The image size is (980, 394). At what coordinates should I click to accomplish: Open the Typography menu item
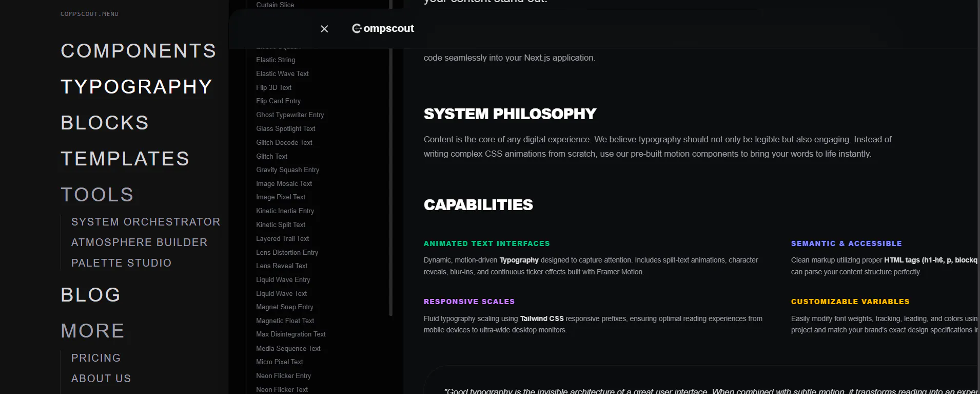pos(136,87)
